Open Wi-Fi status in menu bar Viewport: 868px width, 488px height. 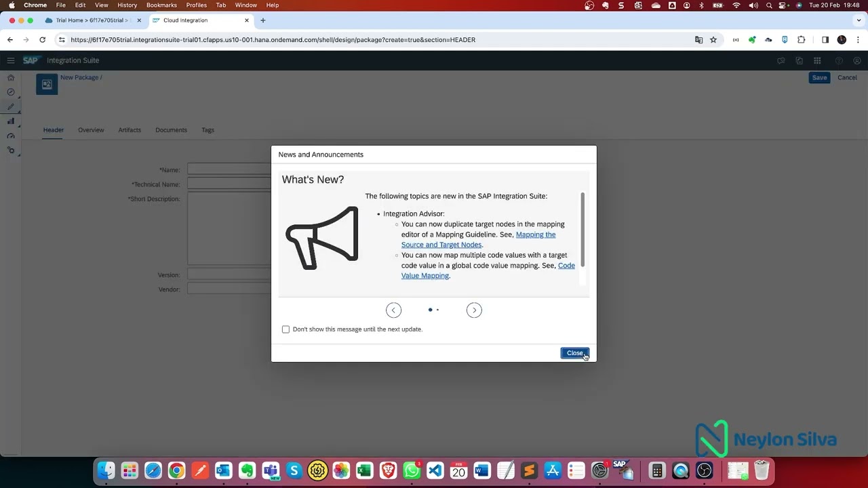click(736, 5)
